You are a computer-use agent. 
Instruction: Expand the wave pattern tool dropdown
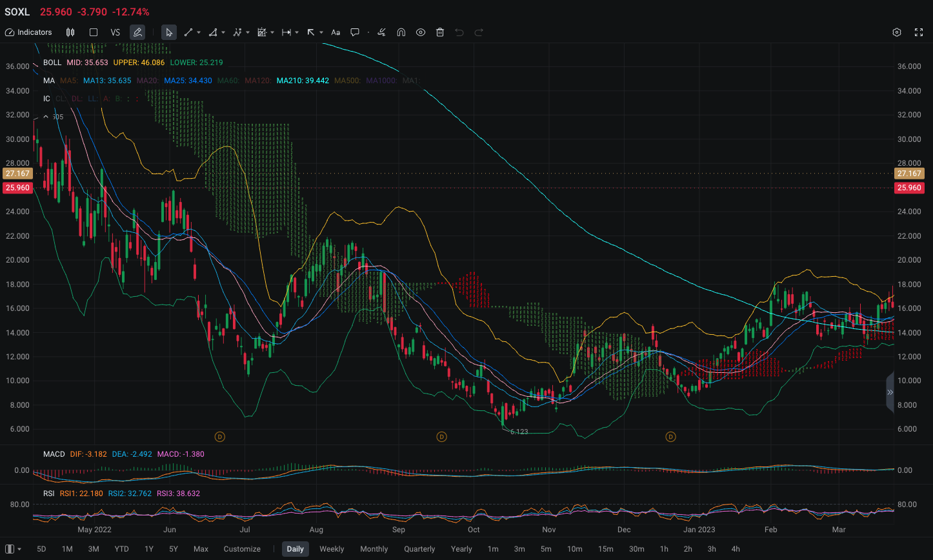pos(248,32)
